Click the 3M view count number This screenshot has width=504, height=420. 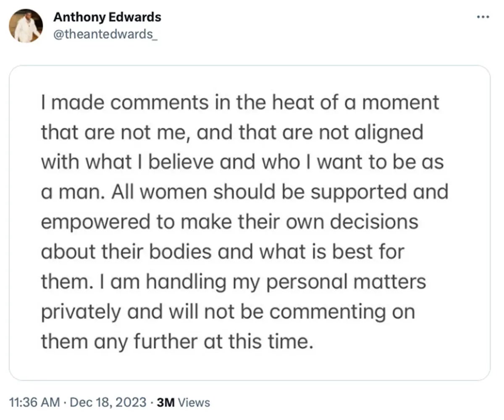165,402
